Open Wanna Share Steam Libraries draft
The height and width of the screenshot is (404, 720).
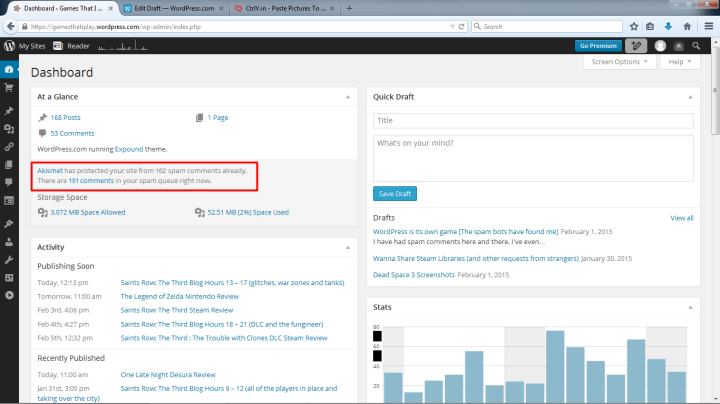[x=476, y=259]
